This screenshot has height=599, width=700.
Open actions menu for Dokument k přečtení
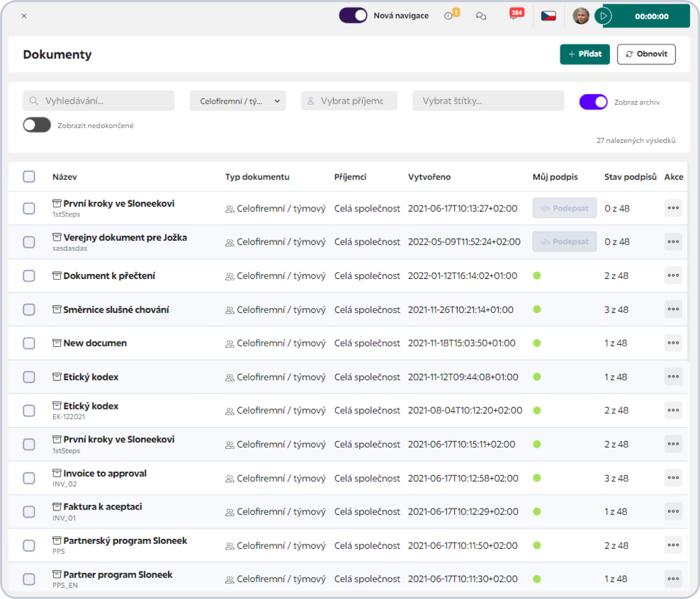click(673, 275)
